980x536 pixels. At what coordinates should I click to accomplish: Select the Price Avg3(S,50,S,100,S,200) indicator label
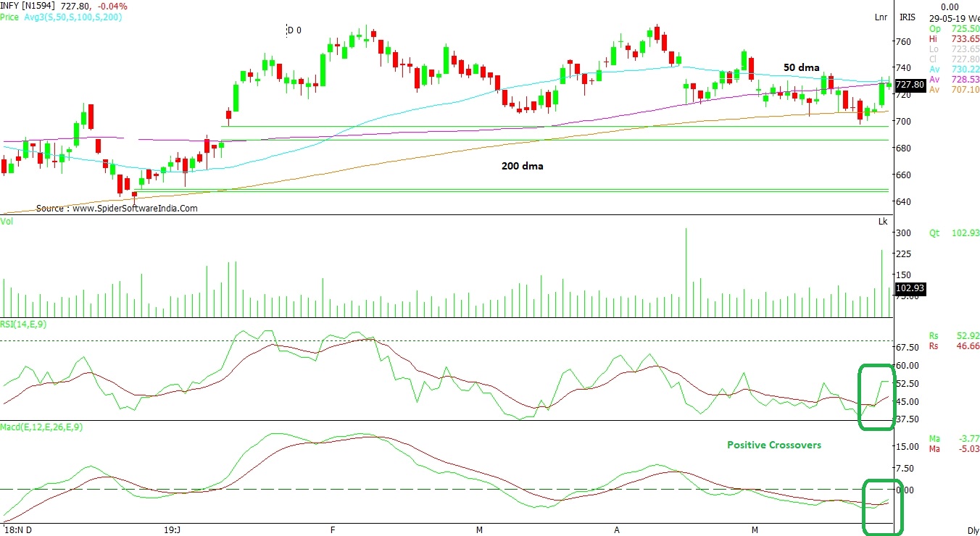point(61,16)
